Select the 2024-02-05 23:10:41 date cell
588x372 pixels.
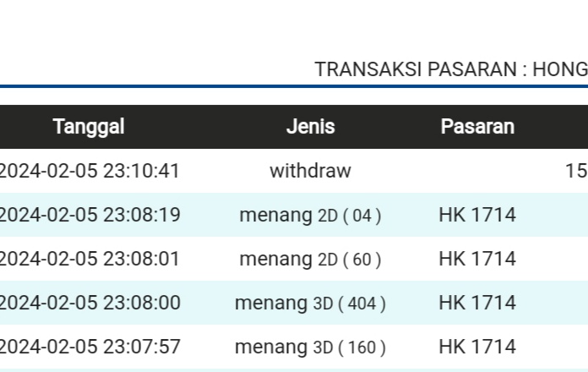point(89,171)
